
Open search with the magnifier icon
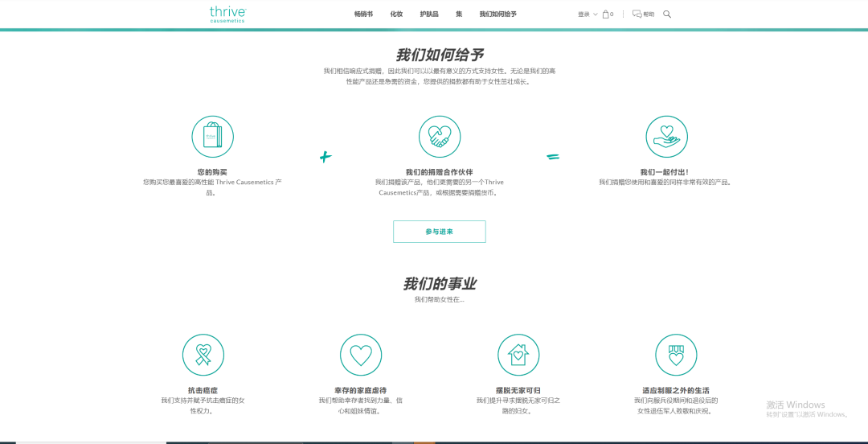(667, 14)
